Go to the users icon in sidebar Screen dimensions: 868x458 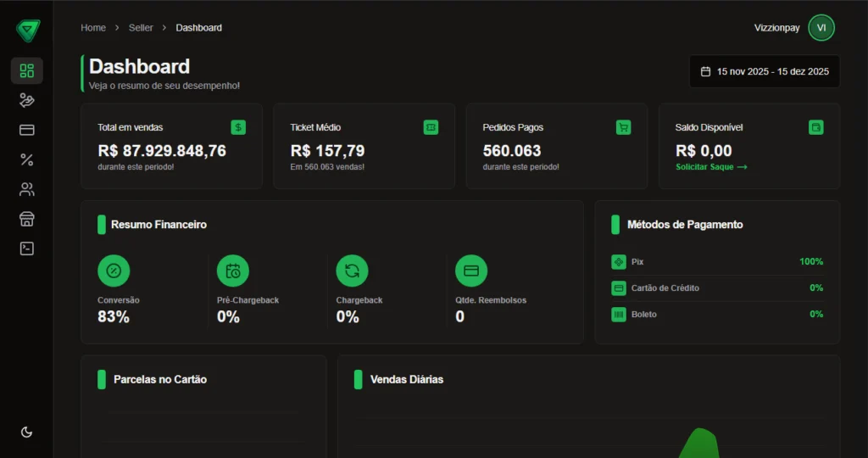pos(26,189)
